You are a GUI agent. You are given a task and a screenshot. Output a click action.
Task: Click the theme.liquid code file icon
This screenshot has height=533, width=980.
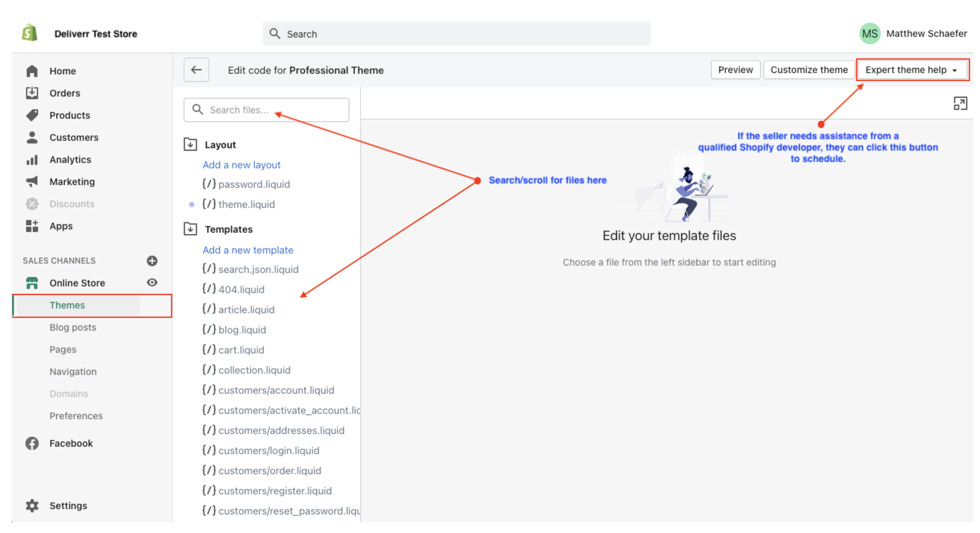click(x=209, y=205)
